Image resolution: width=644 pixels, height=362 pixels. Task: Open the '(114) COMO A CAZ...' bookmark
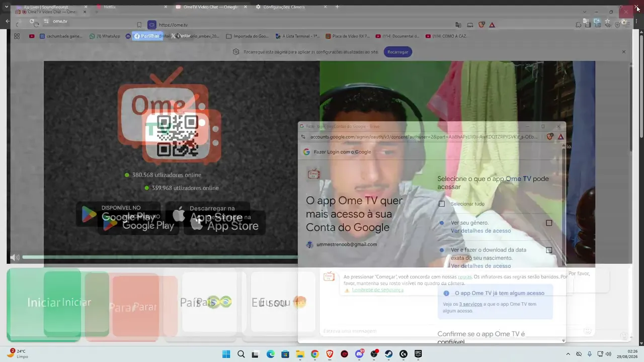(446, 36)
